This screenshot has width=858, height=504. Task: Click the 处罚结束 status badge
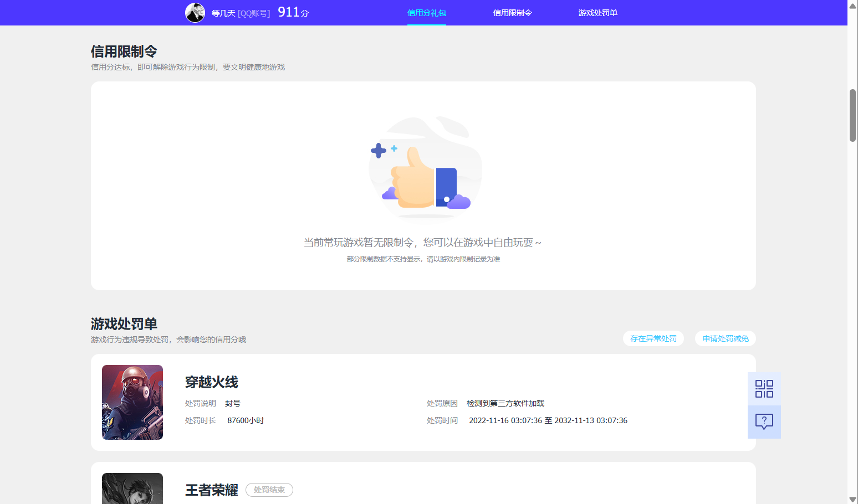click(x=269, y=490)
